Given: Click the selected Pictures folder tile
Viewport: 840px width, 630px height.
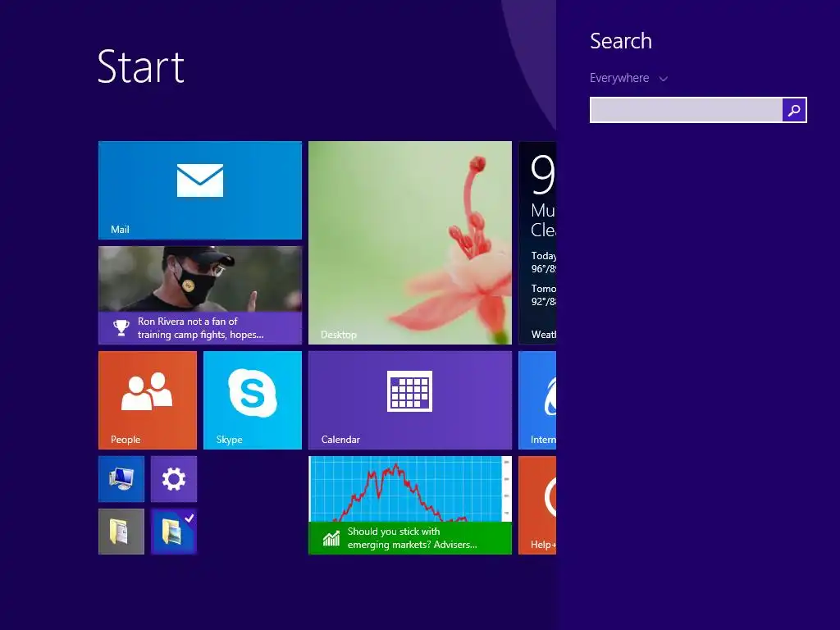Looking at the screenshot, I should pyautogui.click(x=174, y=532).
